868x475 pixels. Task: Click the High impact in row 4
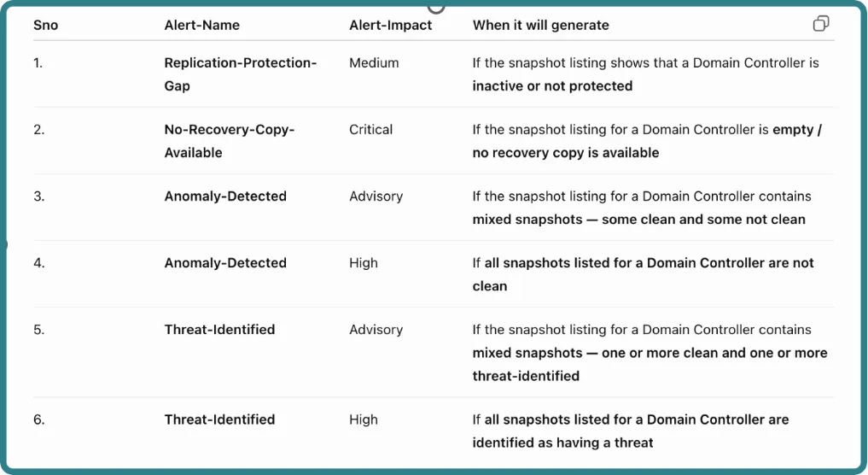[364, 263]
